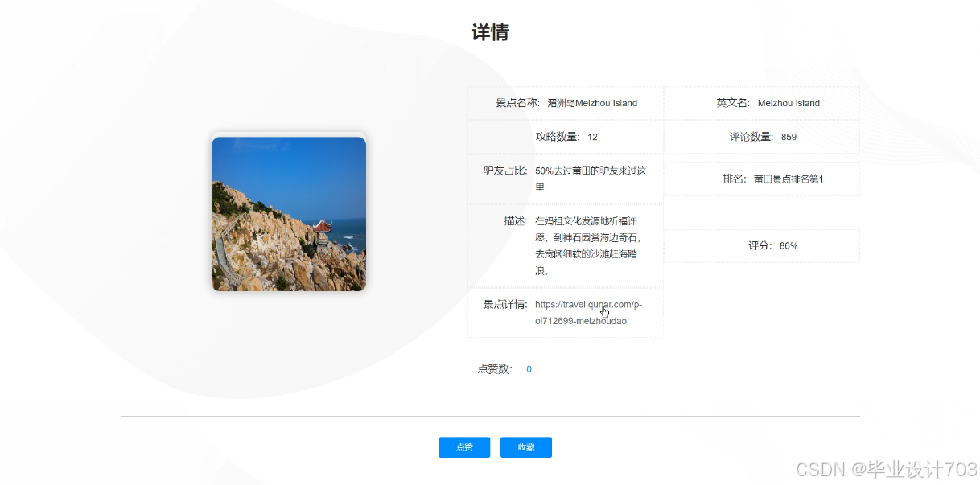Click the 详情 page heading
The height and width of the screenshot is (485, 980).
click(490, 32)
